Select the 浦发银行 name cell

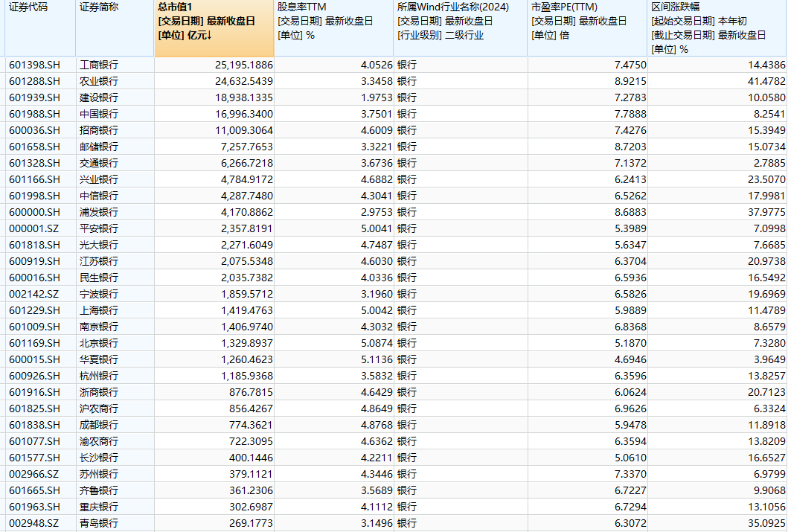(99, 212)
